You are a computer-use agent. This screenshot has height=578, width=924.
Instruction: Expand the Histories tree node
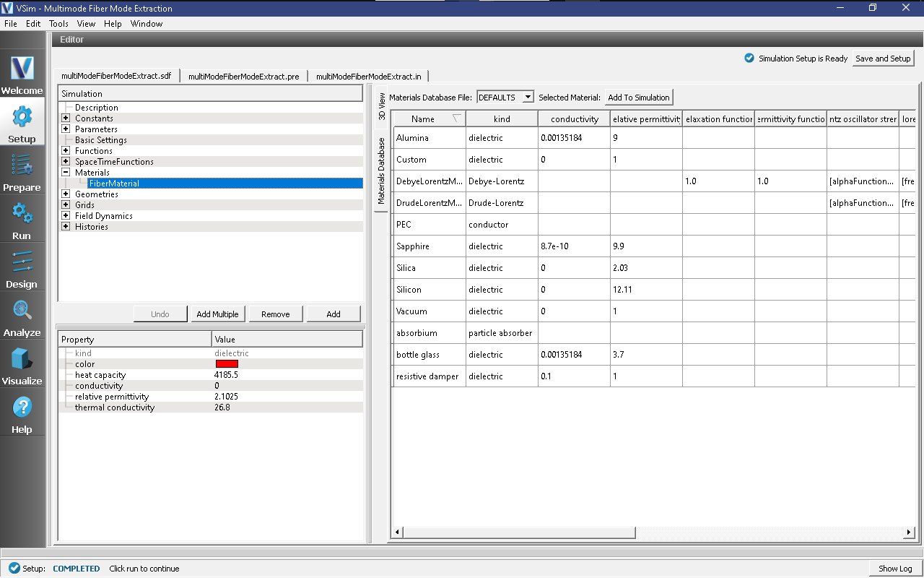click(66, 227)
